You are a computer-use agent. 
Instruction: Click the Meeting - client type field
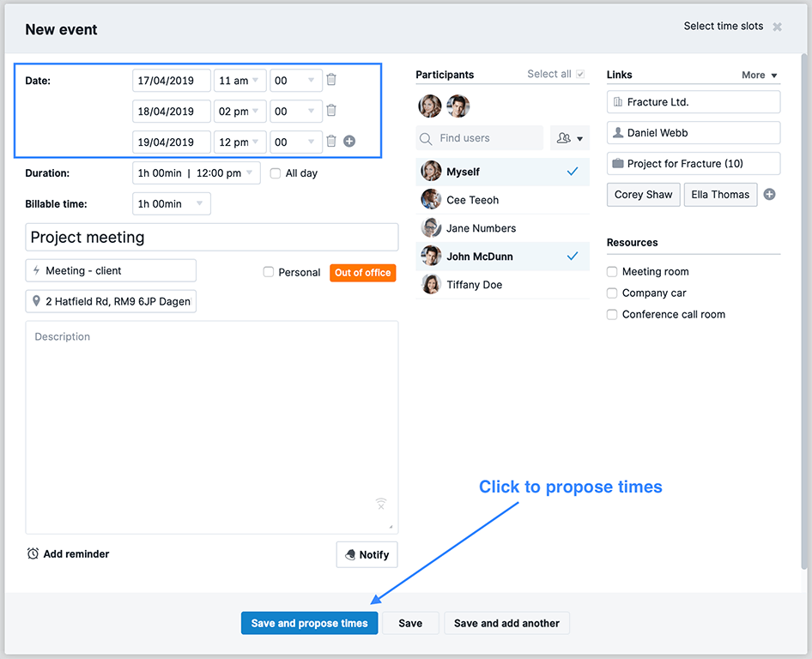point(111,271)
